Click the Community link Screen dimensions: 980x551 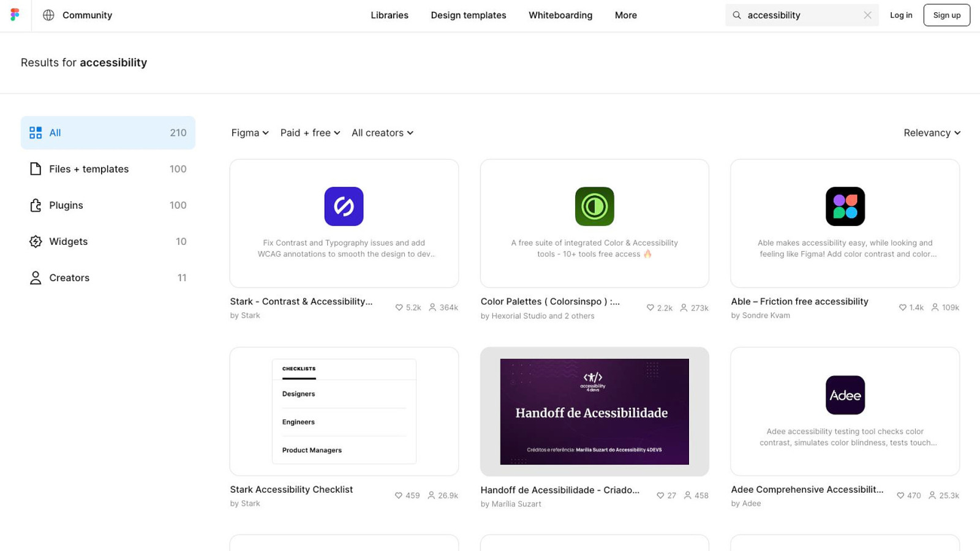(x=87, y=15)
